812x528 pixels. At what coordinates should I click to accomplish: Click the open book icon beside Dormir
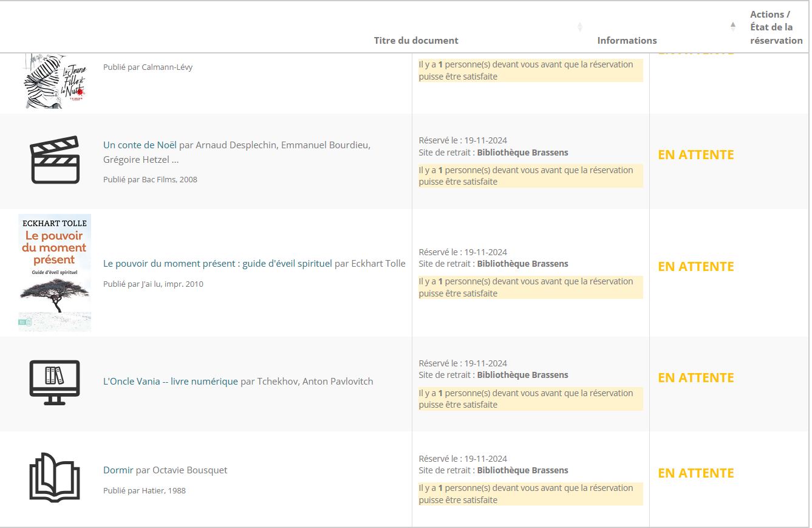coord(55,477)
